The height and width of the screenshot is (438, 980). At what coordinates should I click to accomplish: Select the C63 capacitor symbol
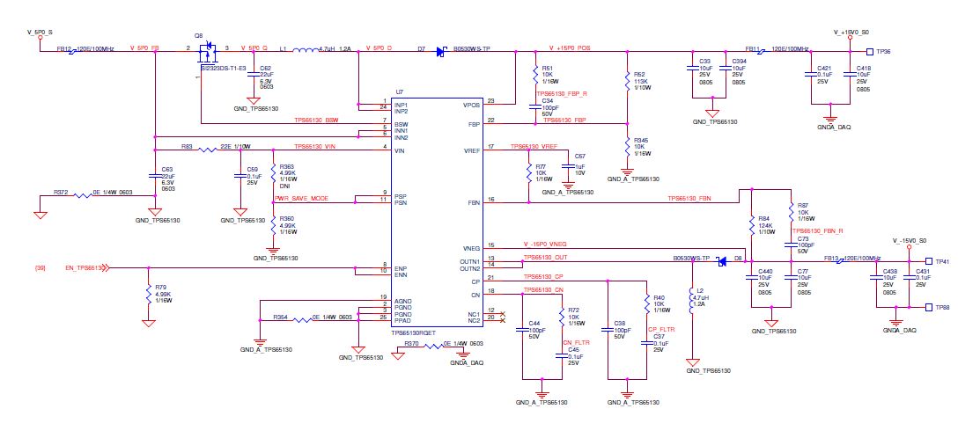pos(154,177)
